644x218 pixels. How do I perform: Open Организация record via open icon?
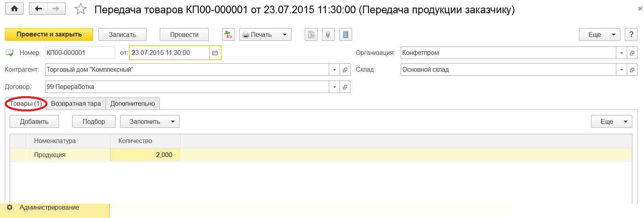point(632,53)
